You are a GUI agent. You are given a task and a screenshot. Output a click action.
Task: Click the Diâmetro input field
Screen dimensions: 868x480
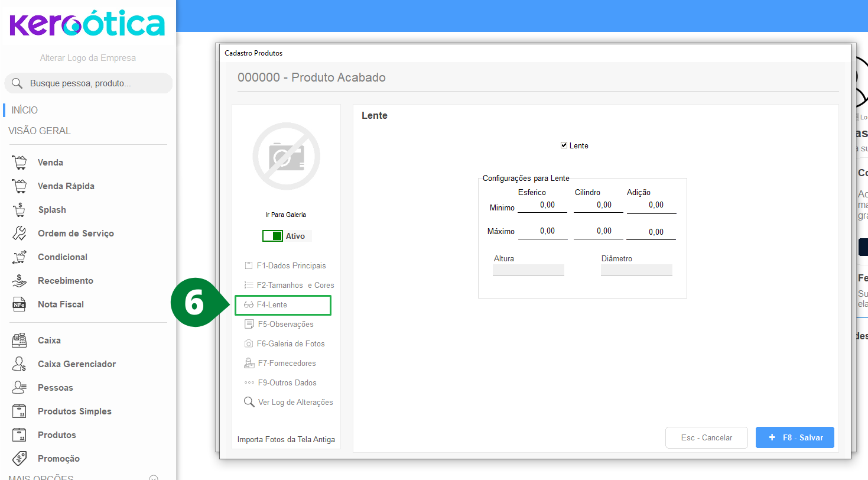click(x=636, y=270)
